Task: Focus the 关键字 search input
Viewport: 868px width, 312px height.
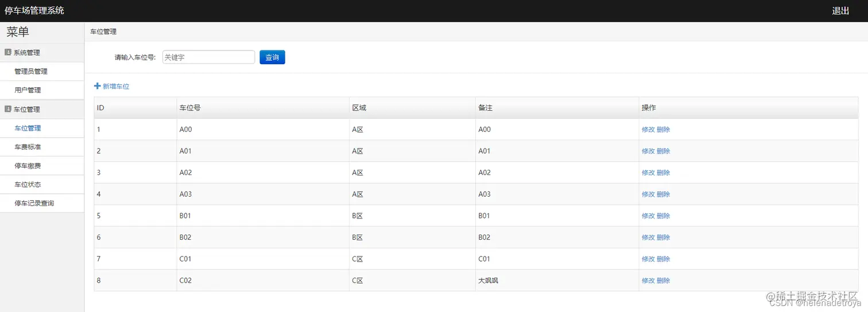Action: [x=208, y=57]
